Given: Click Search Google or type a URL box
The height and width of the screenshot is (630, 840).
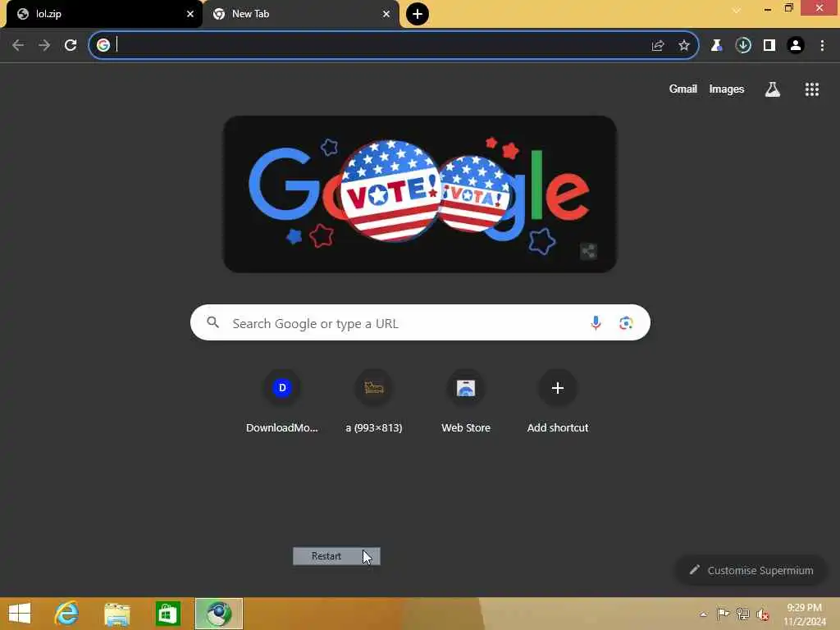Looking at the screenshot, I should tap(420, 322).
